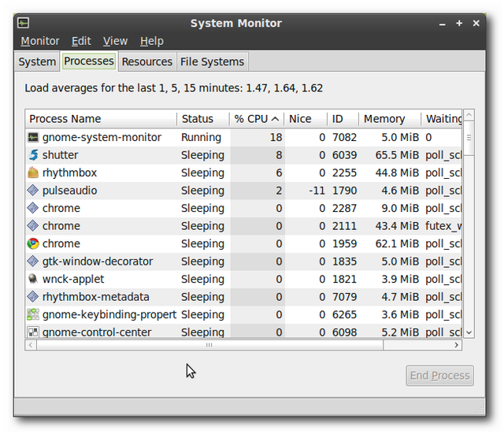Click the rhythmbox application icon
The image size is (504, 434).
pos(33,172)
